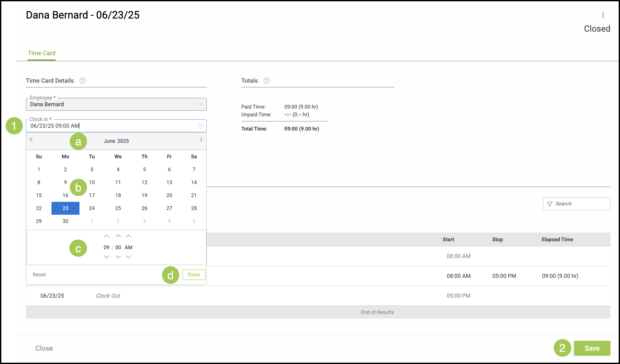This screenshot has width=620, height=364.
Task: Click the Close button
Action: click(x=44, y=348)
